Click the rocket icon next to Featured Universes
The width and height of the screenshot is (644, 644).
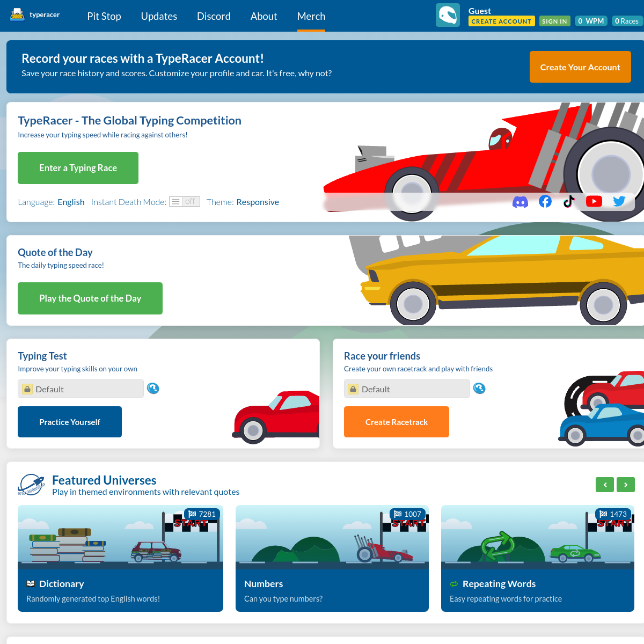(31, 484)
